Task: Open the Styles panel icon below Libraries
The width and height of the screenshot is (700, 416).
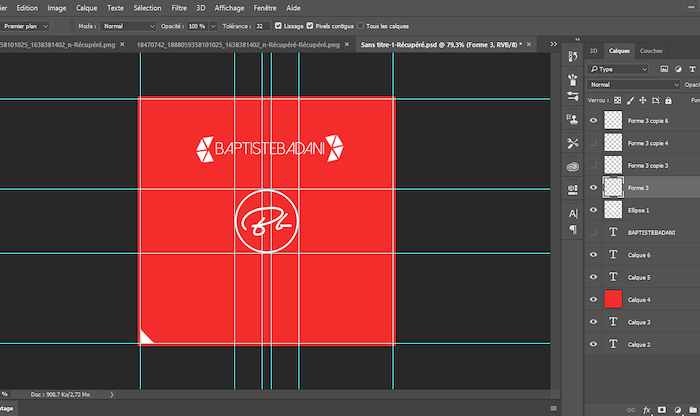Action: pos(573,189)
